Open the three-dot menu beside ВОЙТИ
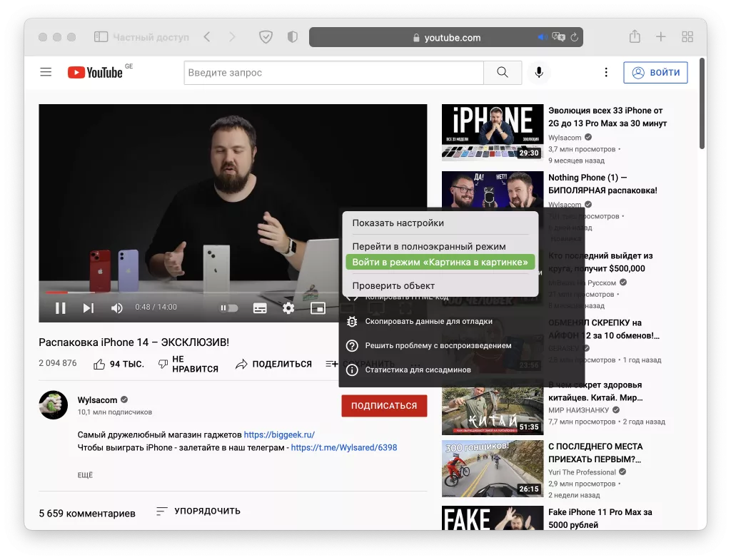The width and height of the screenshot is (731, 560). (x=606, y=72)
